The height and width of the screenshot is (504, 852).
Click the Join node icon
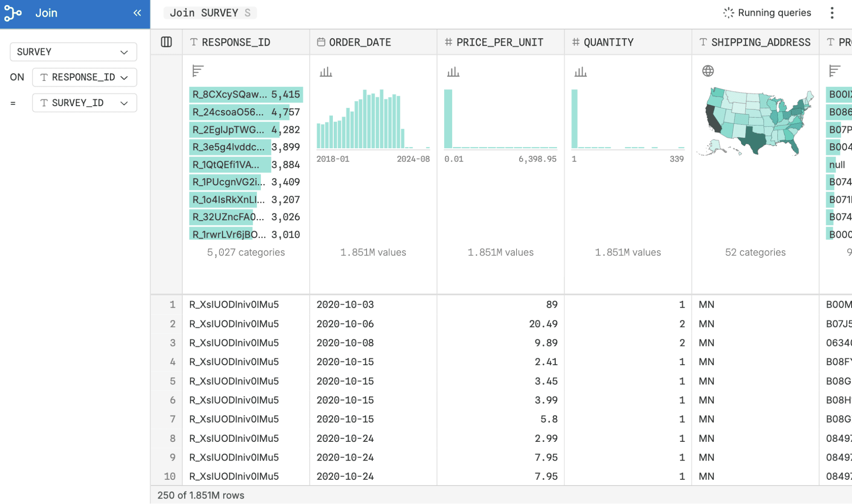click(x=13, y=13)
